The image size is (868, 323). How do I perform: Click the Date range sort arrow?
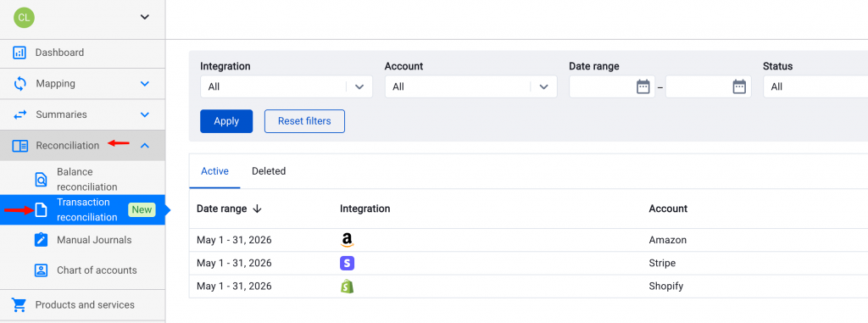(257, 209)
